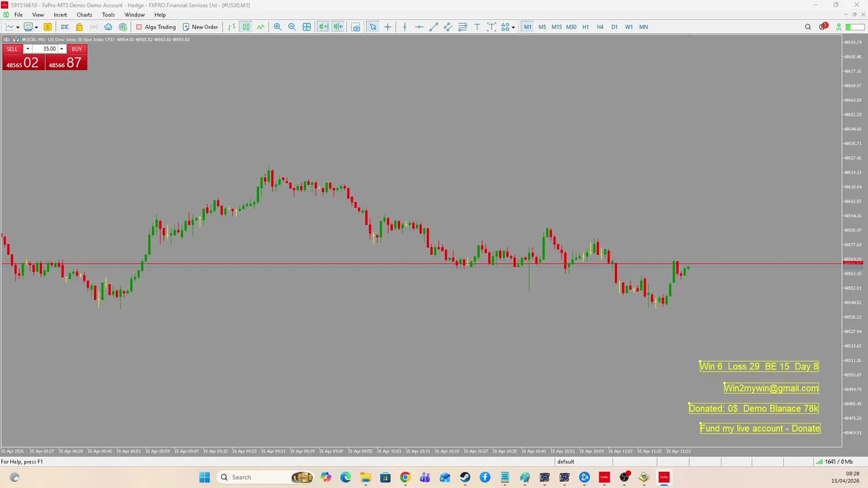
Task: Click the BUY one-click button
Action: [77, 49]
